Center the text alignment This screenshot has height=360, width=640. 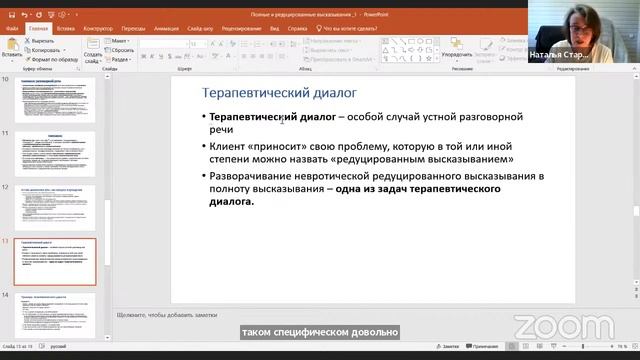click(253, 56)
